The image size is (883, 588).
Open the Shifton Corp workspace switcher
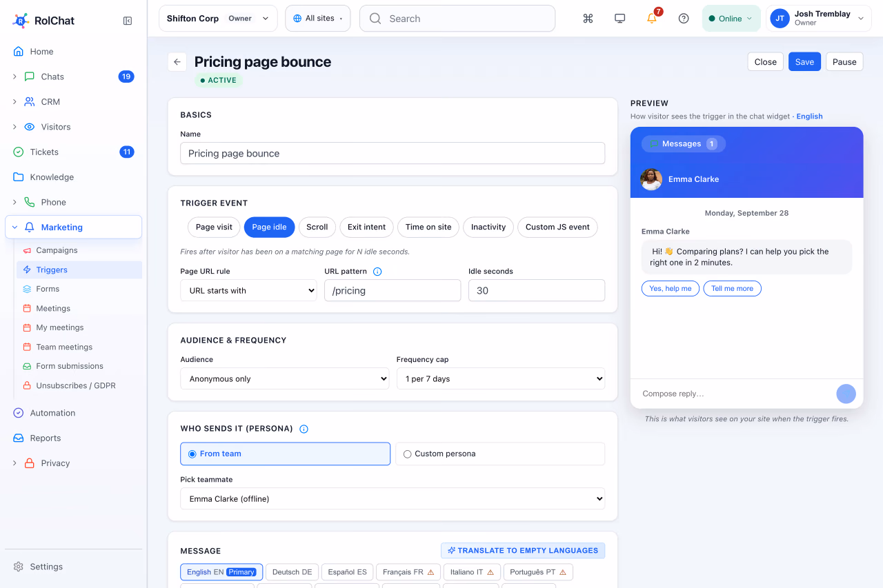pyautogui.click(x=218, y=19)
